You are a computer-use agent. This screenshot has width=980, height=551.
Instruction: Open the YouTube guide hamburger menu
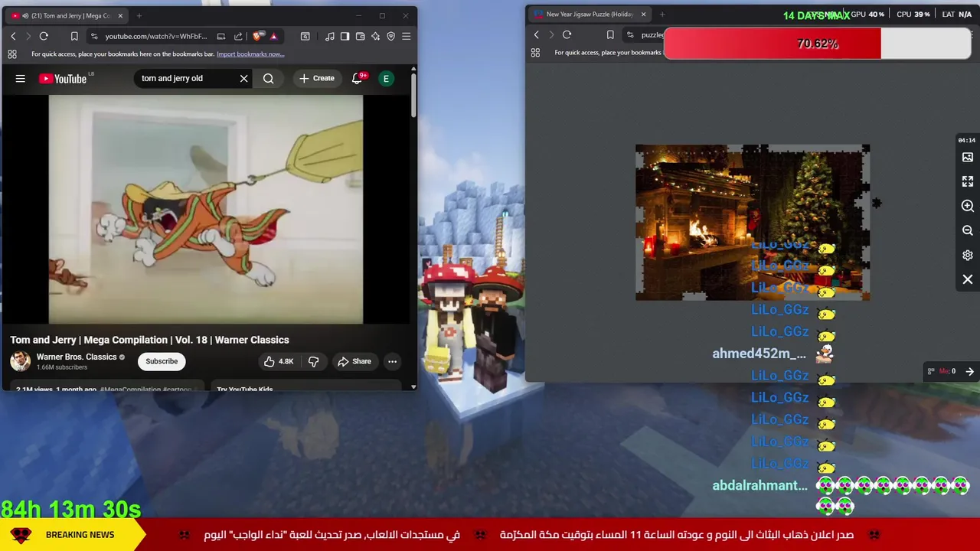(x=21, y=78)
